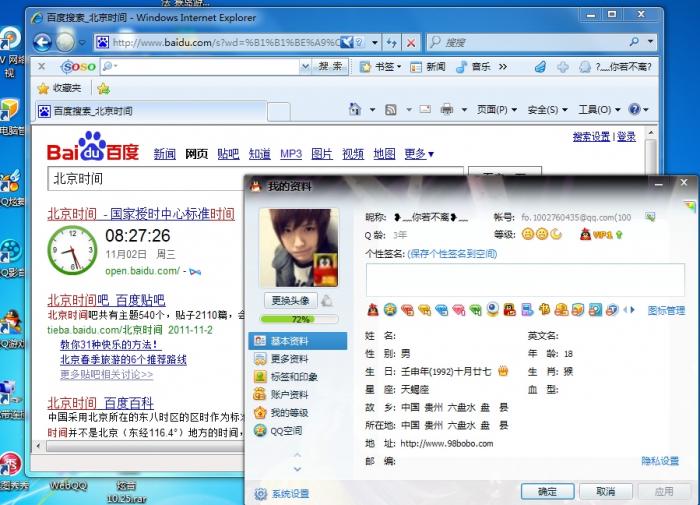The height and width of the screenshot is (505, 700).
Task: Open Baidu 新闻 tab
Action: 164,154
